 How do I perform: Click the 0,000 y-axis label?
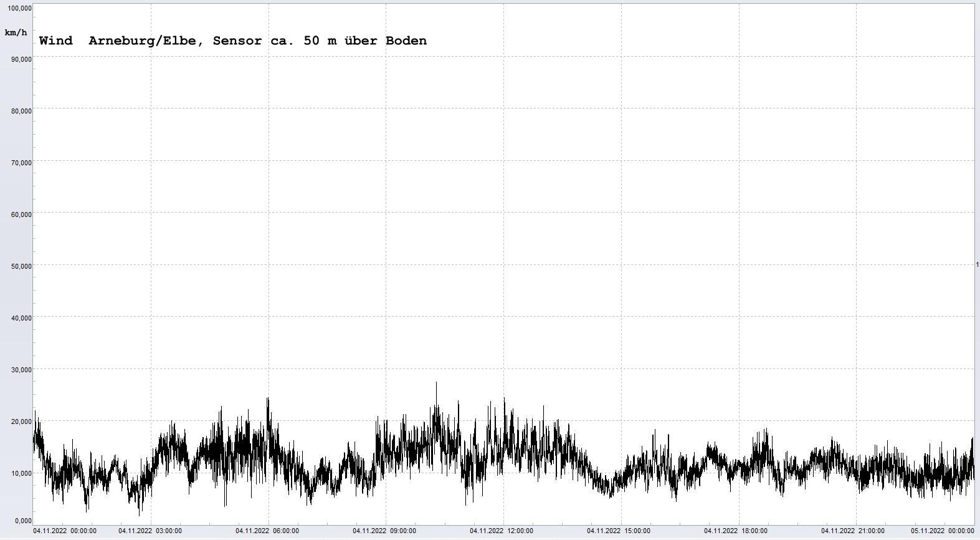click(x=23, y=521)
